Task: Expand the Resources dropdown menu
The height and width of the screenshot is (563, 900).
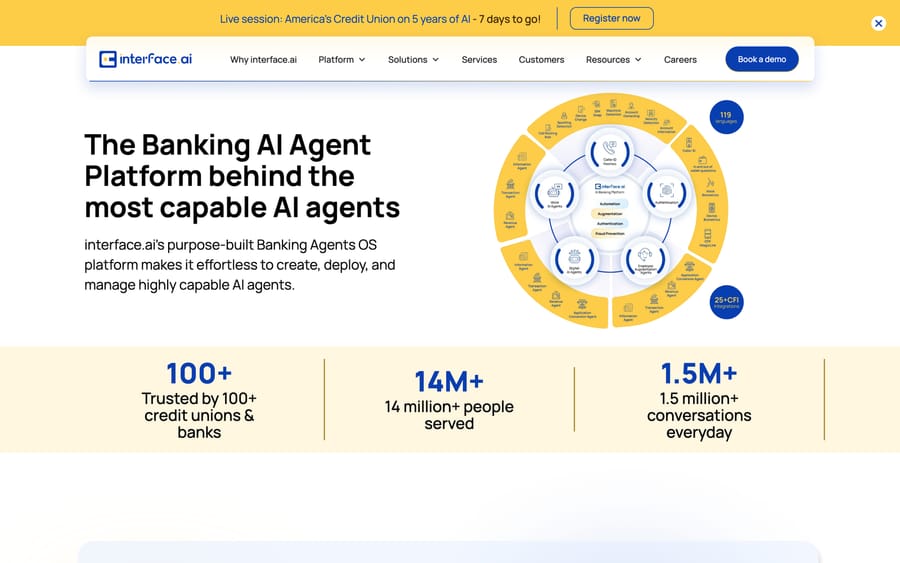Action: click(614, 60)
